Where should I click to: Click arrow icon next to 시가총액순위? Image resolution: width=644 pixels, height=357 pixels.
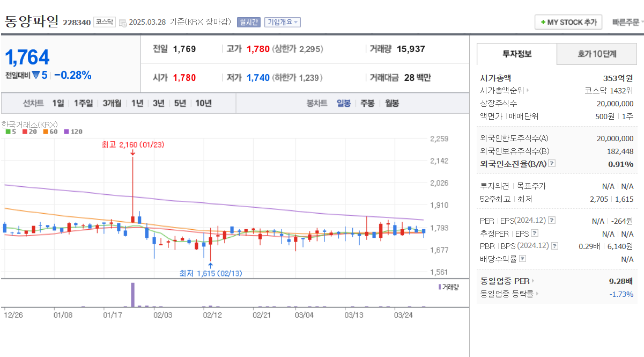(528, 91)
